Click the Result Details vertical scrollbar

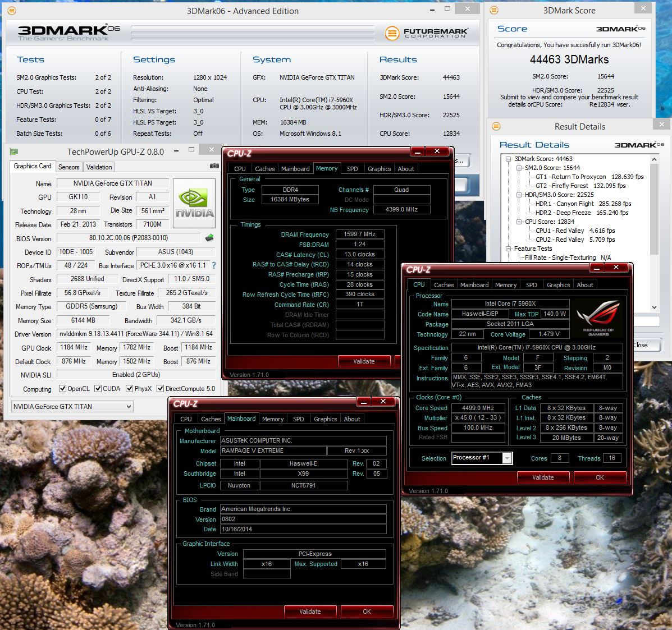point(654,209)
